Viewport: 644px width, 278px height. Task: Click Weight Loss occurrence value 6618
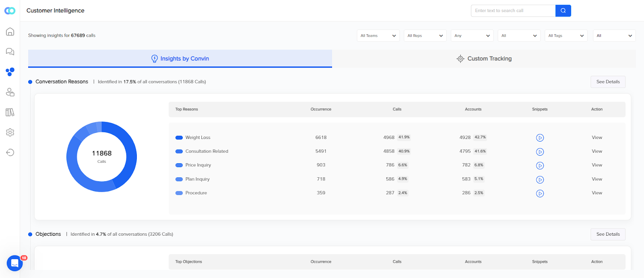[x=321, y=137]
